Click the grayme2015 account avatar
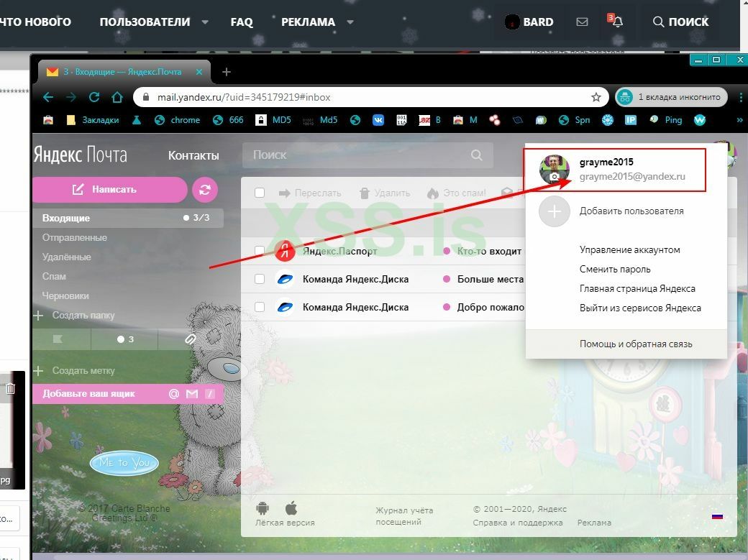 point(555,170)
